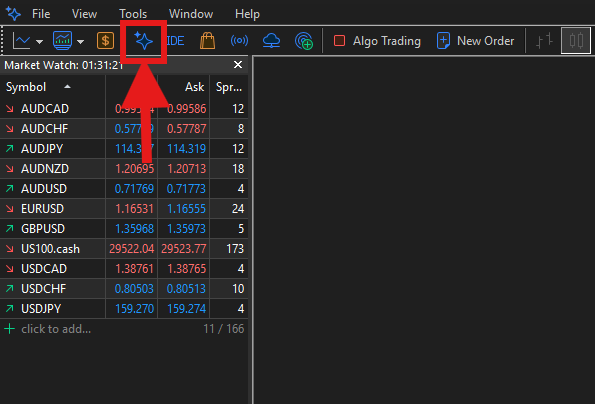This screenshot has width=595, height=404.
Task: Click 'click to add...' symbol field
Action: click(x=56, y=329)
